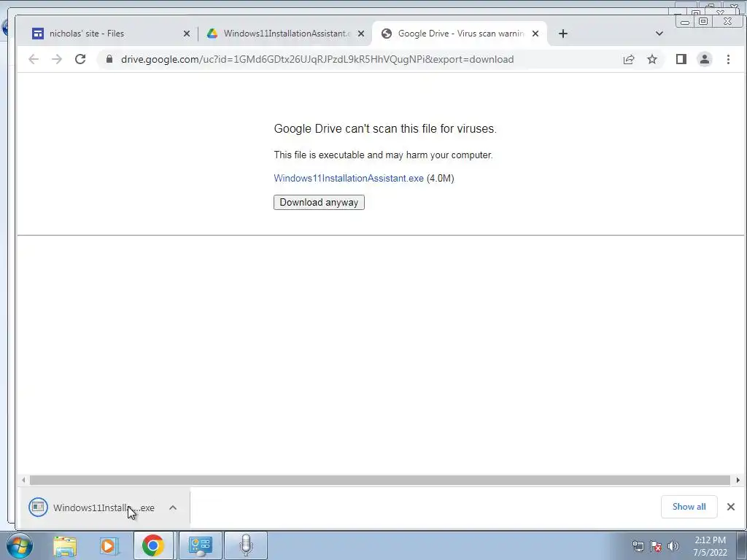Click the volume speaker tray icon

pos(673,546)
